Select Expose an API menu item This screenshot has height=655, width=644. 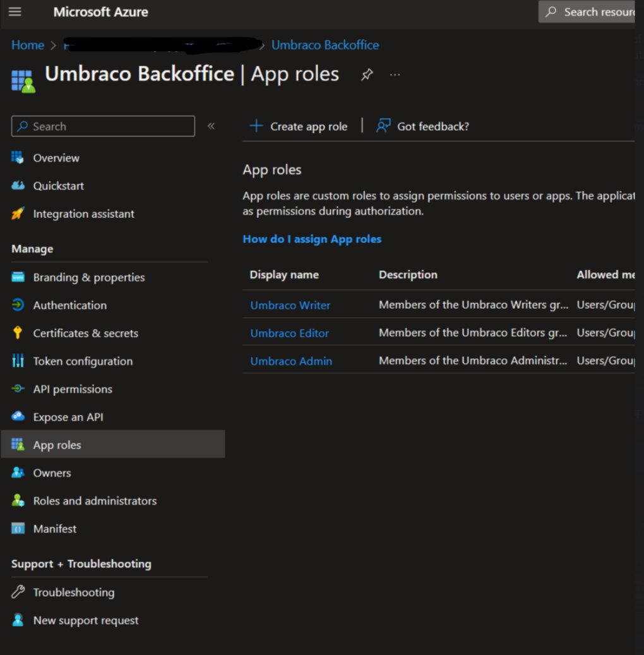point(68,417)
